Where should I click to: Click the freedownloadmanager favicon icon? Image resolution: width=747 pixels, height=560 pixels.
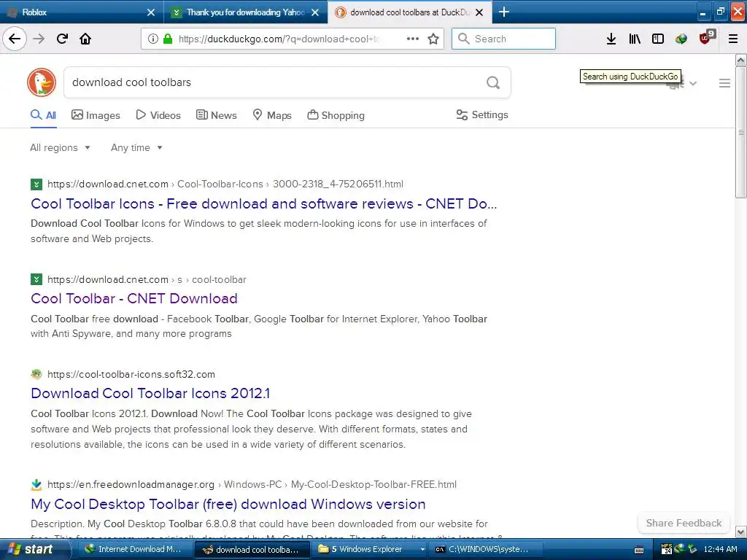click(36, 485)
